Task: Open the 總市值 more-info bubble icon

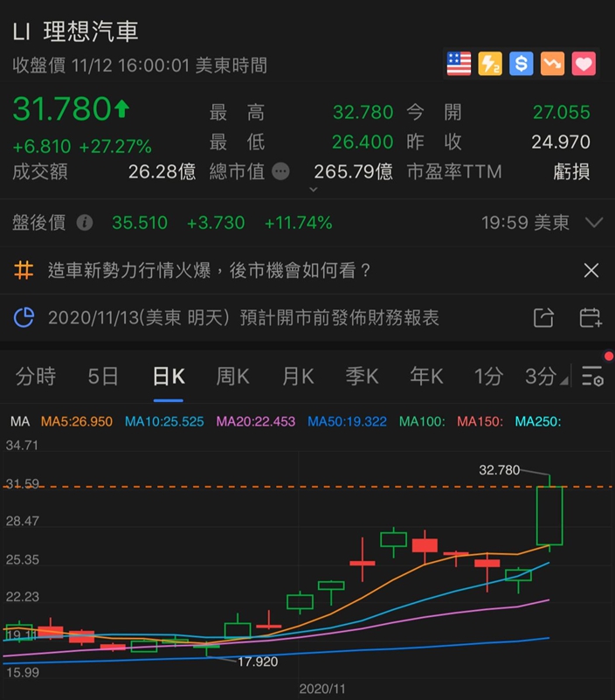Action: [280, 171]
